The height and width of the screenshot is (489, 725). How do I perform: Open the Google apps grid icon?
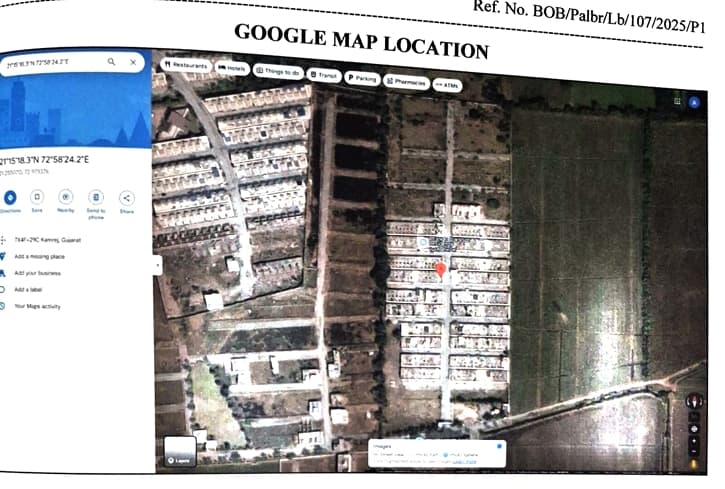(x=677, y=101)
